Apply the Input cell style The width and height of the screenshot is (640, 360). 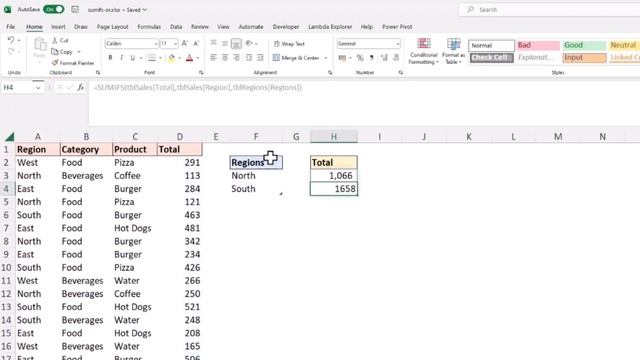584,58
